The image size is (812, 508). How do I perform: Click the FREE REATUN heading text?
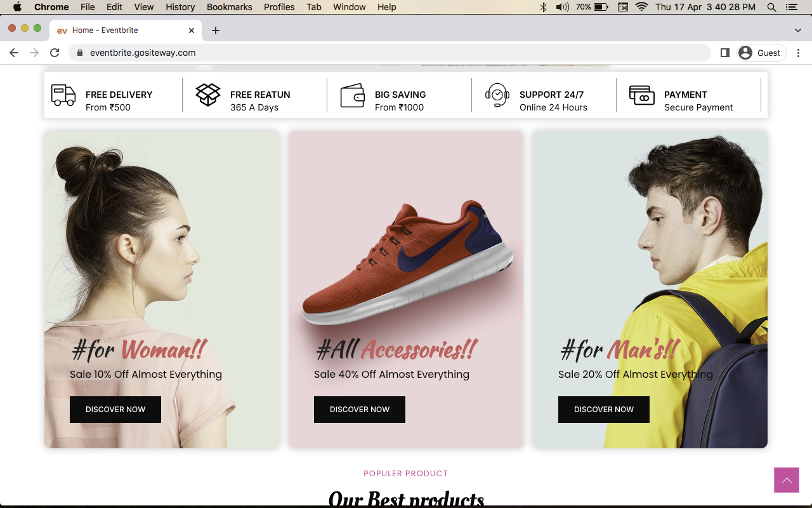(260, 95)
